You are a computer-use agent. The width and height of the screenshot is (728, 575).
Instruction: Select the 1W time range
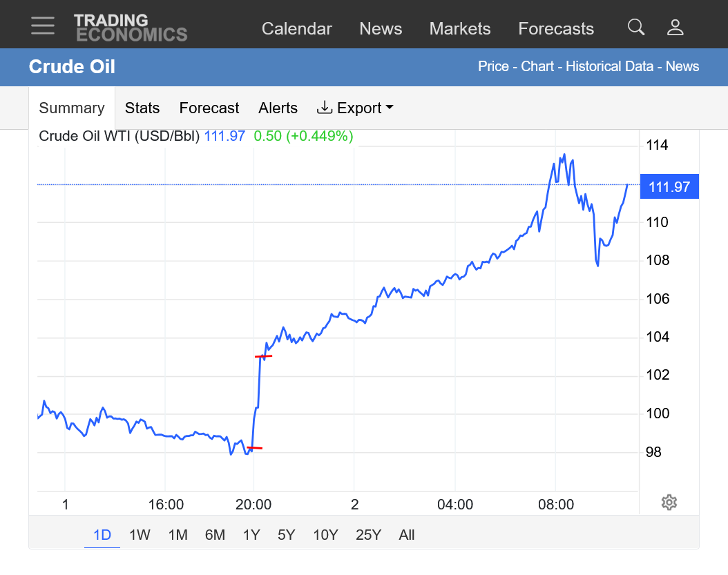(140, 535)
